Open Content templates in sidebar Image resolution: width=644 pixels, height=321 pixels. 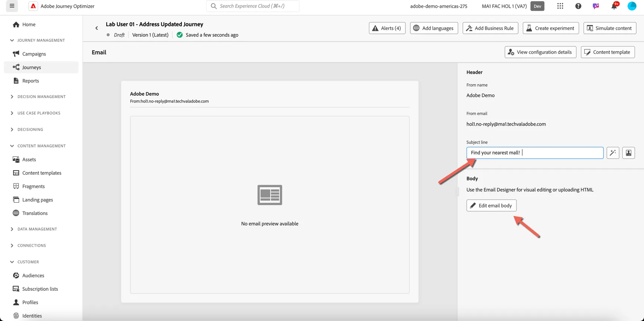coord(41,173)
